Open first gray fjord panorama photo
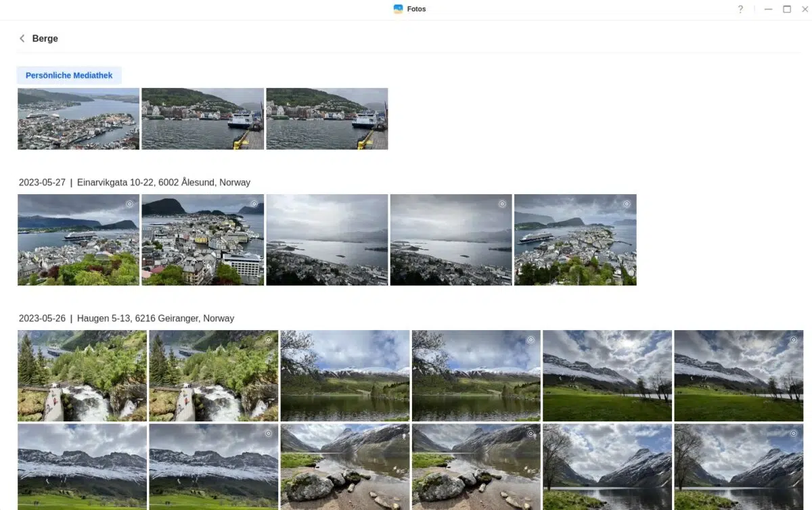Image resolution: width=812 pixels, height=510 pixels. coord(327,239)
